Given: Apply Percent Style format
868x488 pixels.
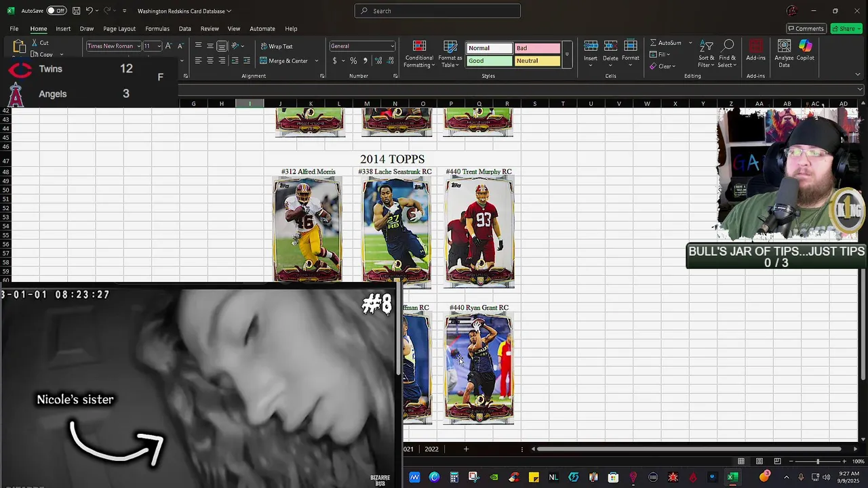Looking at the screenshot, I should 353,60.
